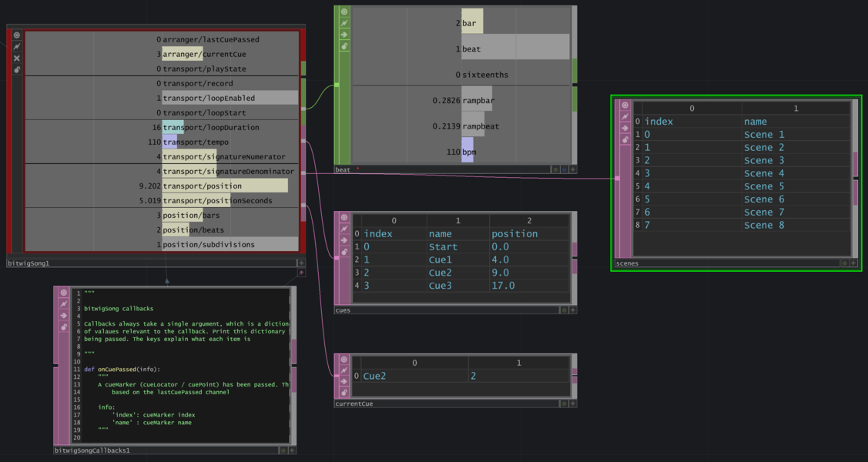Click the viewer active flag on the currentCue node

click(x=344, y=360)
